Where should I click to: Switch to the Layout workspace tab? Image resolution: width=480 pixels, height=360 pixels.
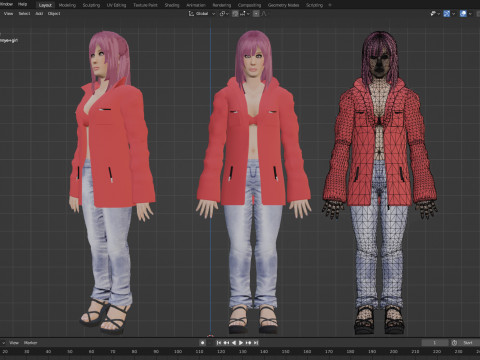coord(45,5)
